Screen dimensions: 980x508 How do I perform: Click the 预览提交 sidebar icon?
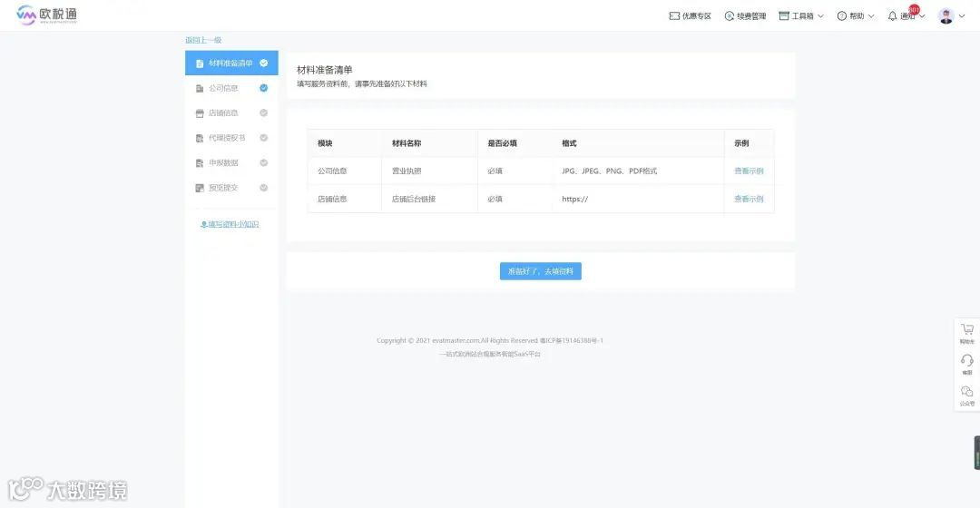[x=200, y=188]
